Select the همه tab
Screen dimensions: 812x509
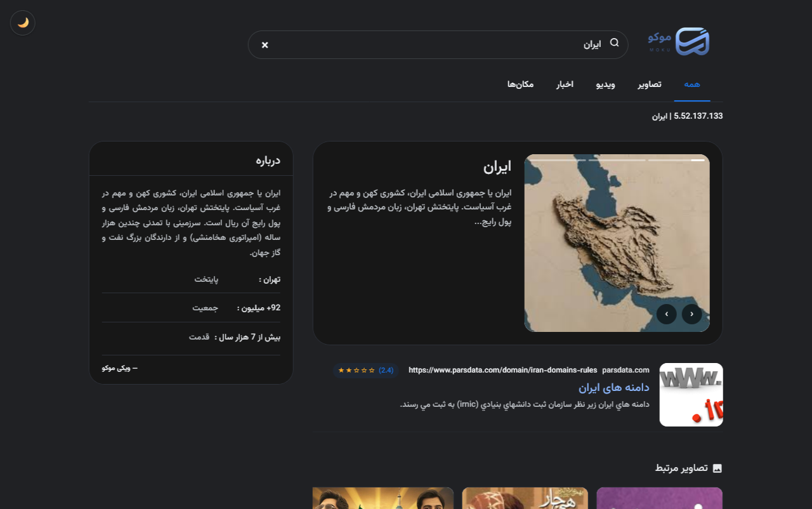[692, 84]
